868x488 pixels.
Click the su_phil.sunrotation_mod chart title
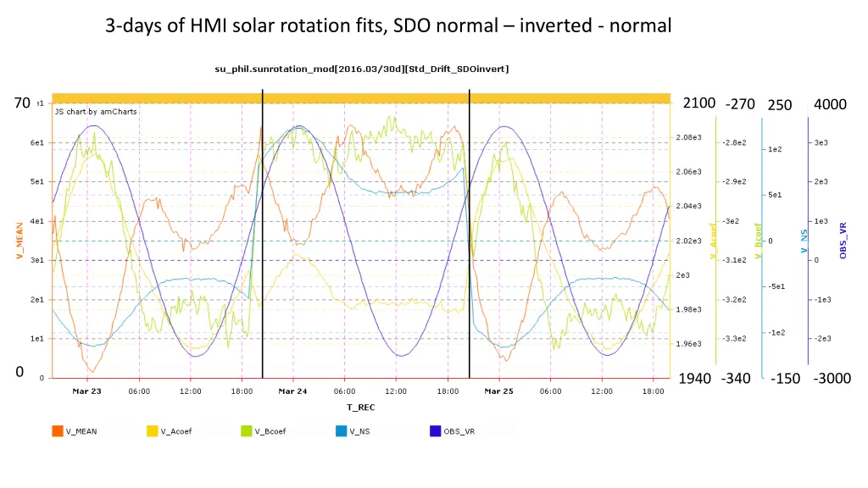(x=361, y=68)
